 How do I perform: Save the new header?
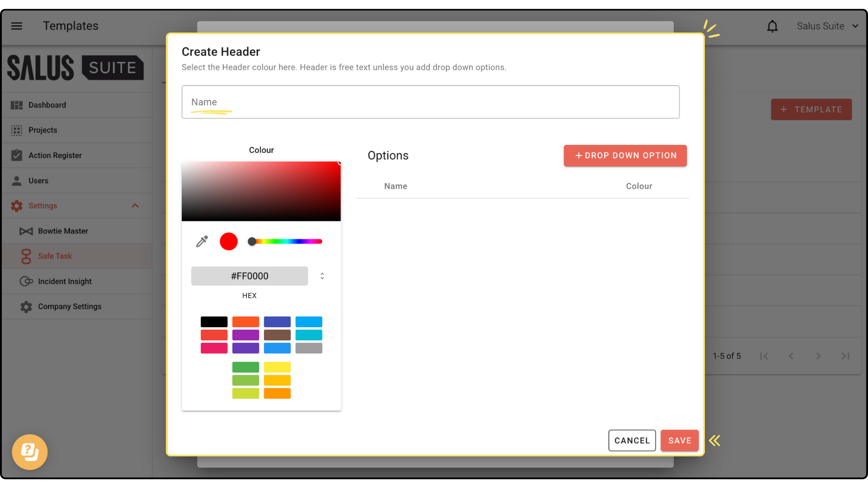click(679, 441)
